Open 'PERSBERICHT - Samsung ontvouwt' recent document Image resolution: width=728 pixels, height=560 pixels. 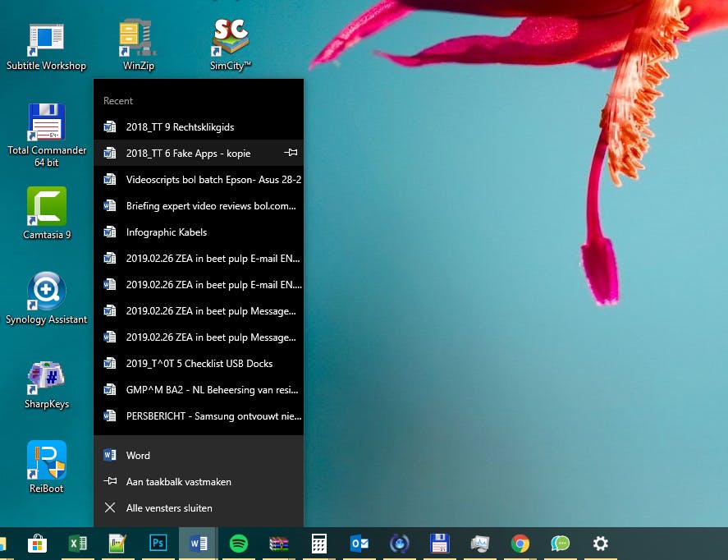coord(213,416)
